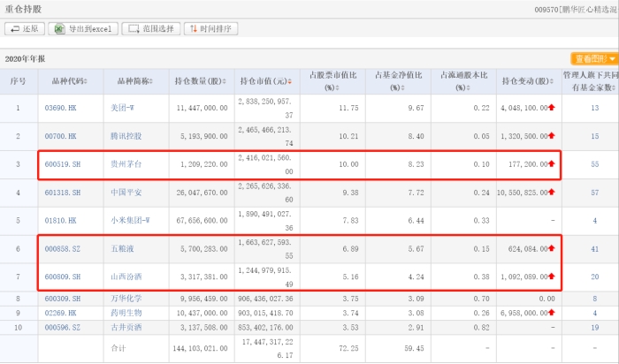Open stock code 02269.HK link

coord(60,313)
